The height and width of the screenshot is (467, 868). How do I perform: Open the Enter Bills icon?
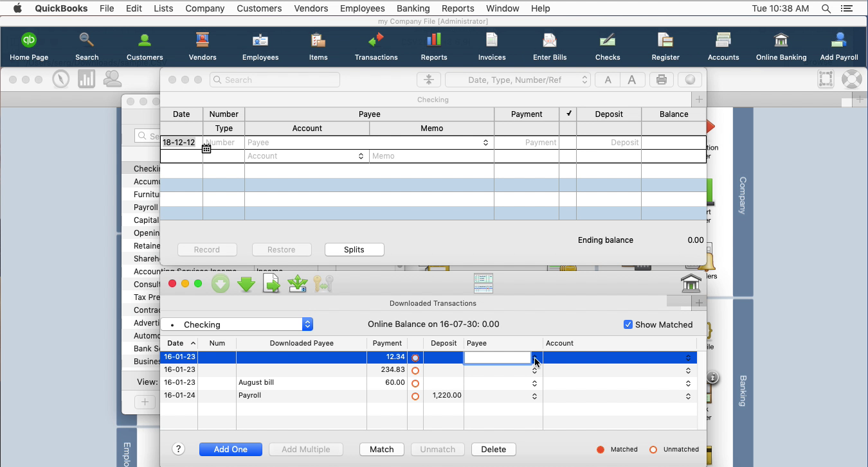[550, 46]
